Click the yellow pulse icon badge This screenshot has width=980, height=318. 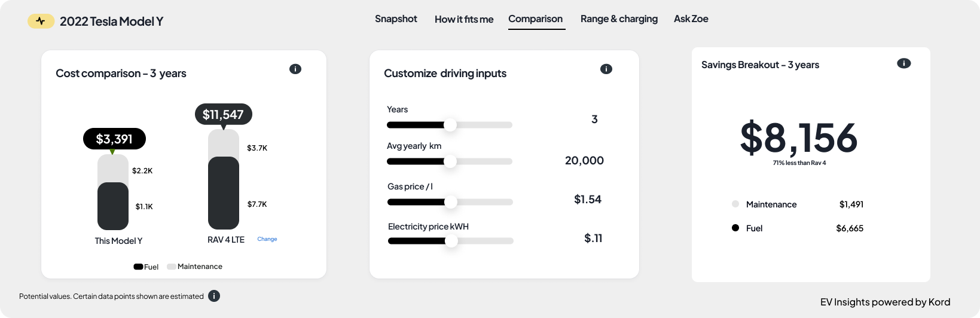41,22
